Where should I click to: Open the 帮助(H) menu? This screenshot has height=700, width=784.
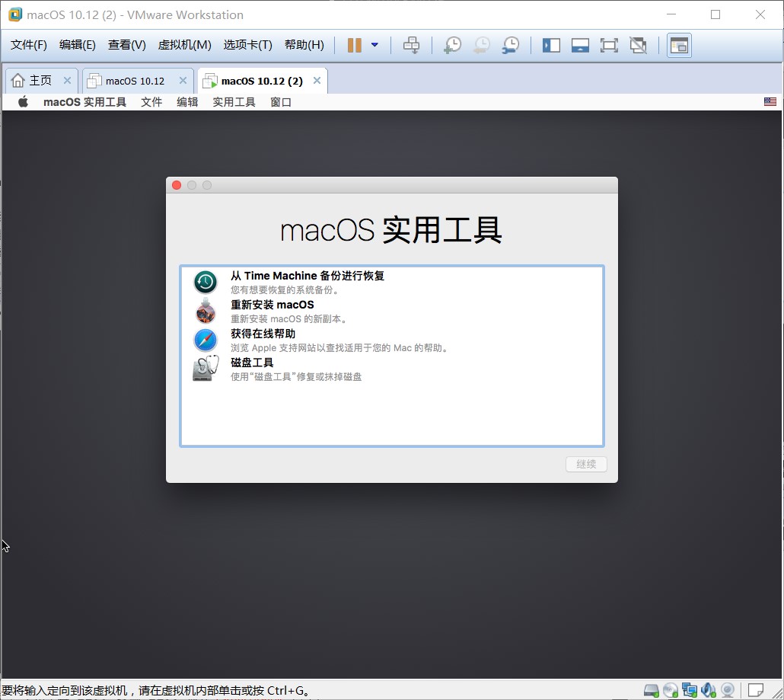[304, 45]
